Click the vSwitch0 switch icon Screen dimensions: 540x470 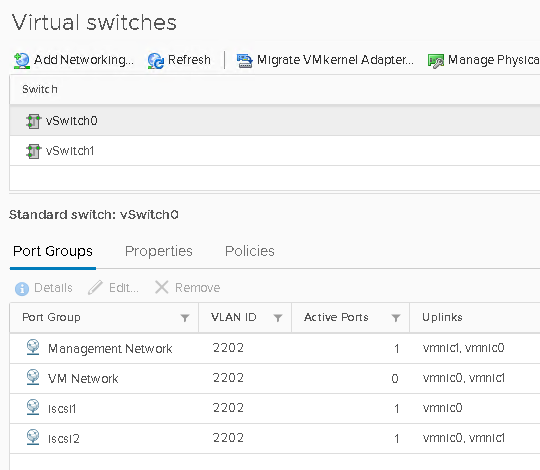coord(33,121)
